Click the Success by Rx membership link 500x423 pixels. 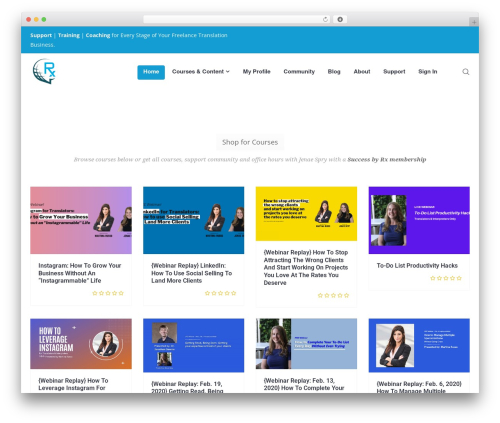[387, 159]
